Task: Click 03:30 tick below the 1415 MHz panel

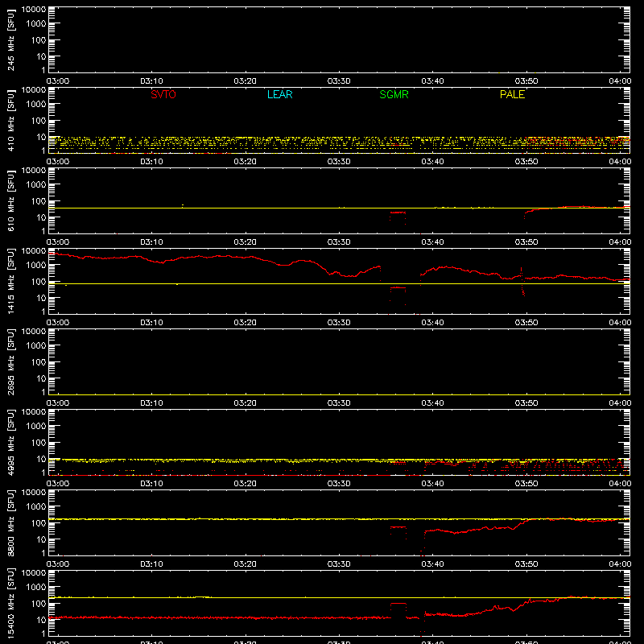Action: 339,323
